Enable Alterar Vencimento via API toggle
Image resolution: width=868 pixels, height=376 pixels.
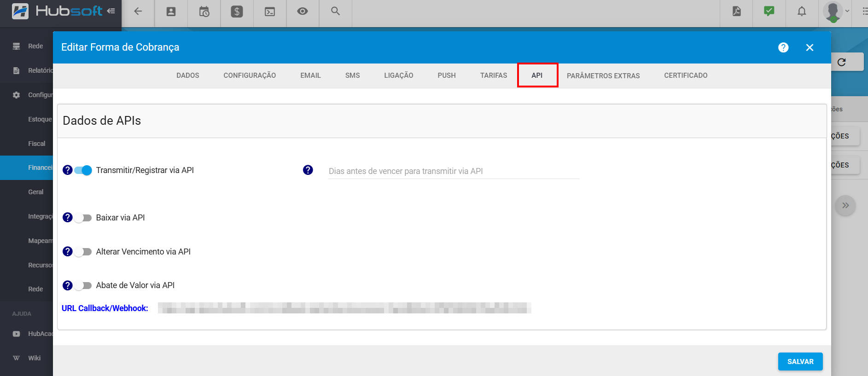pos(83,252)
